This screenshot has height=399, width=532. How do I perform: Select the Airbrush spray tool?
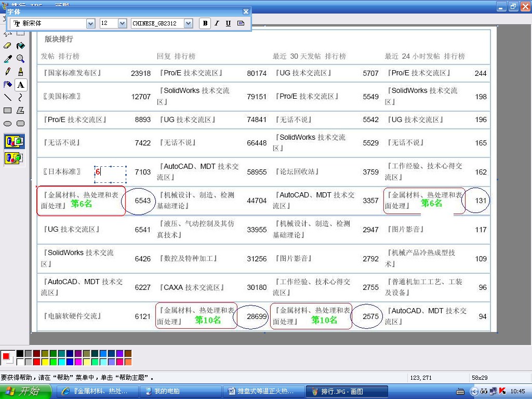(7, 85)
